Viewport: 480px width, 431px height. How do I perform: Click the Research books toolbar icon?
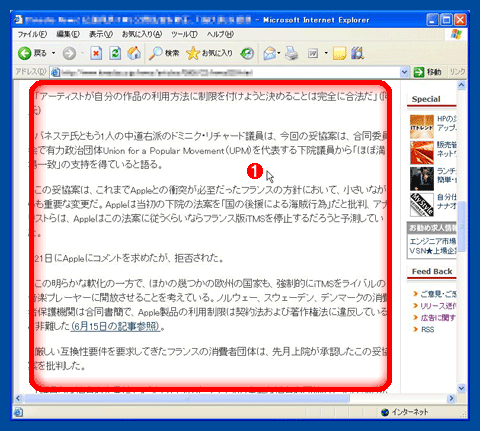357,53
